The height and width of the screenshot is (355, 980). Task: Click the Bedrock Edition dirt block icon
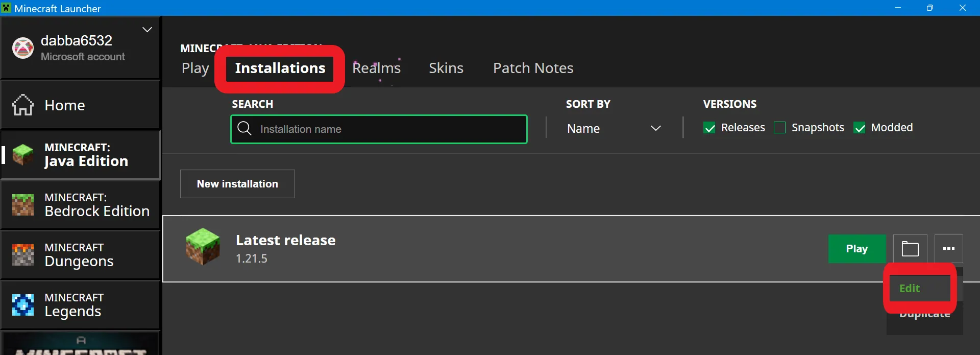[x=23, y=205]
